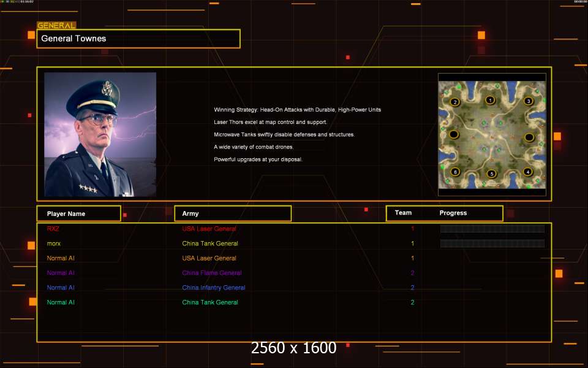The width and height of the screenshot is (588, 368).
Task: Click morx's China Tank General army
Action: tap(210, 243)
